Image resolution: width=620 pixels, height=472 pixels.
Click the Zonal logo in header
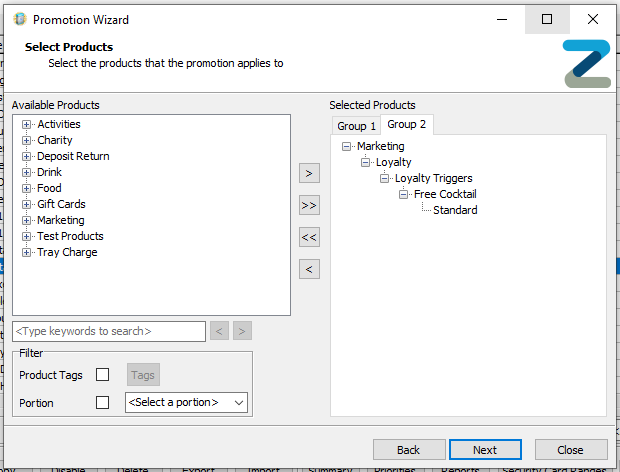click(587, 64)
